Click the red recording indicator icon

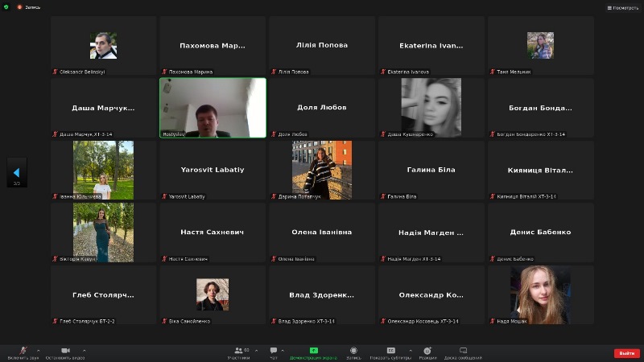tap(20, 7)
